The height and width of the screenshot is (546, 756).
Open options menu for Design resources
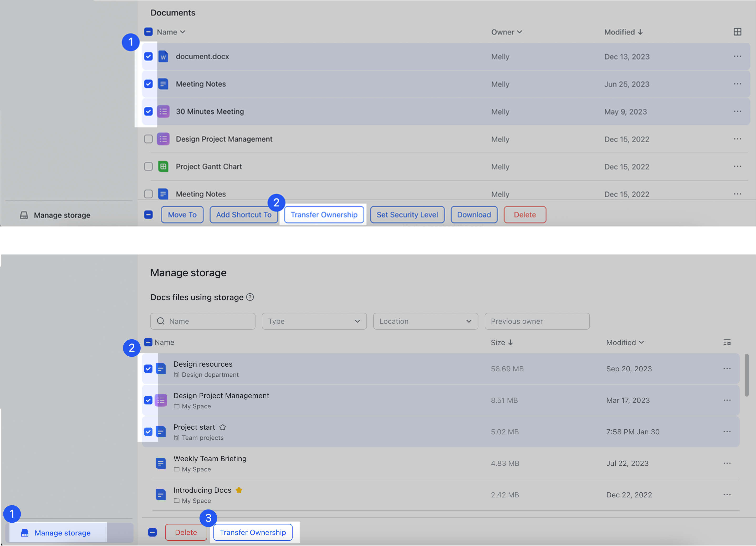[727, 368]
